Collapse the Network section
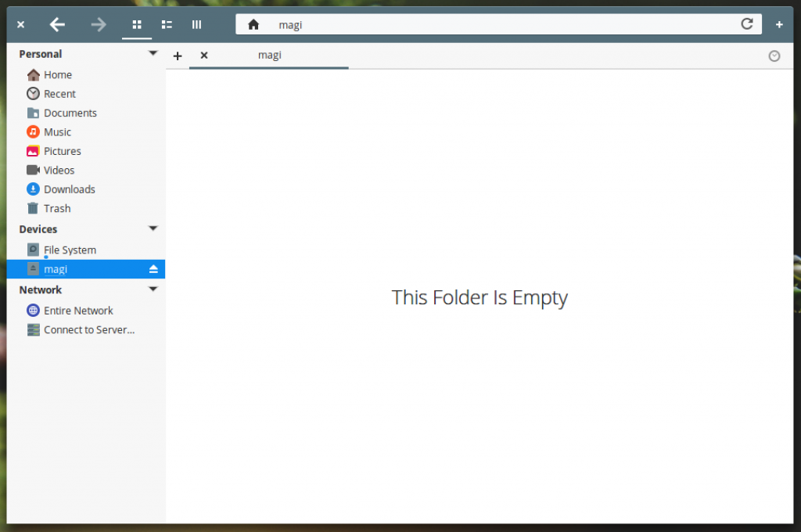 153,289
